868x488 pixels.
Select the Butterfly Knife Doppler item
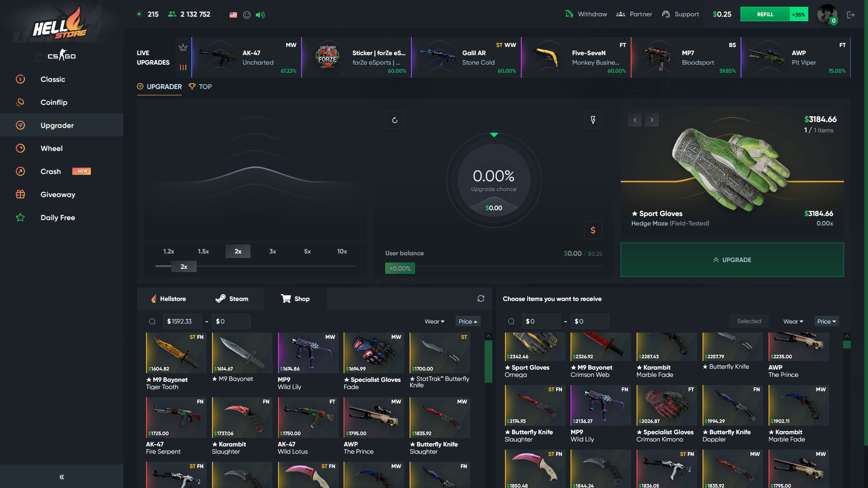[733, 414]
